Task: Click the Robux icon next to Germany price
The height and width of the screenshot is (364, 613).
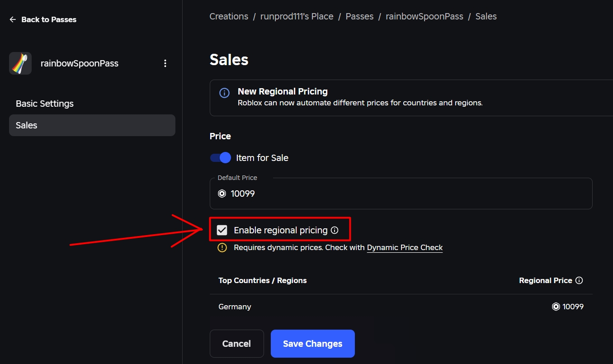Action: coord(556,307)
